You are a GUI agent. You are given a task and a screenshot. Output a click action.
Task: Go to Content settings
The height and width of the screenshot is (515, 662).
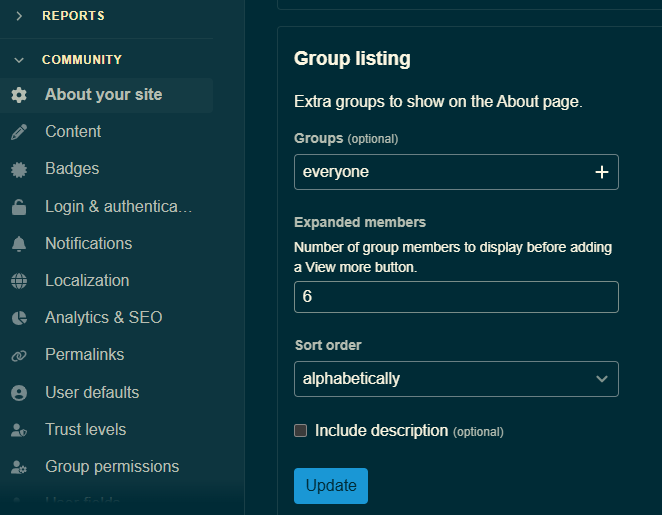(73, 131)
